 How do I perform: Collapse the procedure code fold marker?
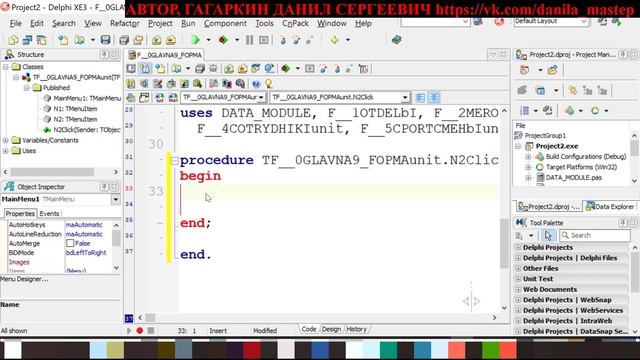click(x=174, y=160)
